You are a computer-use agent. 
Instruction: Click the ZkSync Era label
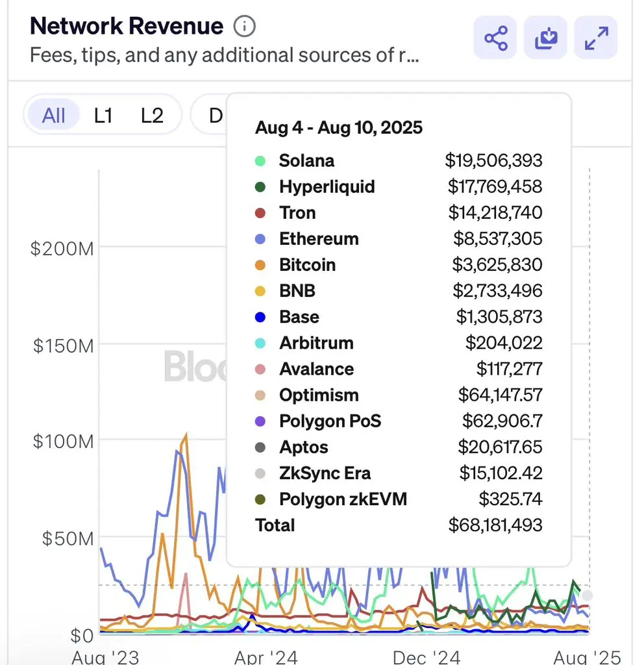(x=325, y=473)
